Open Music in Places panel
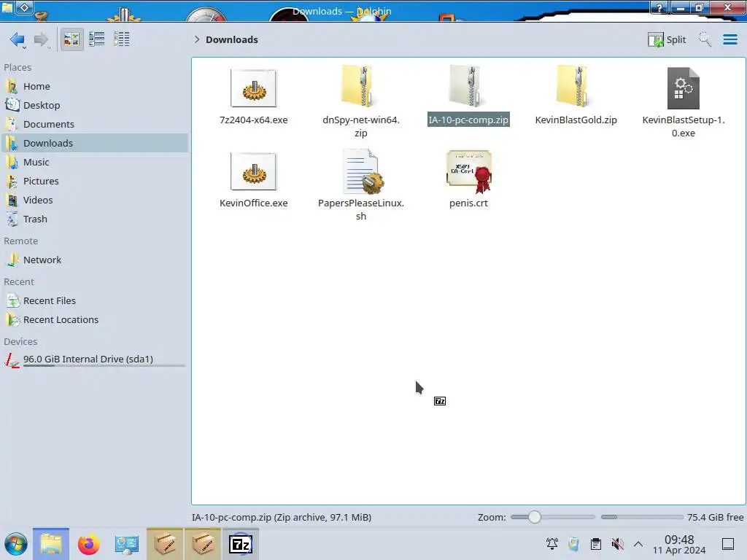Image resolution: width=747 pixels, height=560 pixels. point(94,163)
